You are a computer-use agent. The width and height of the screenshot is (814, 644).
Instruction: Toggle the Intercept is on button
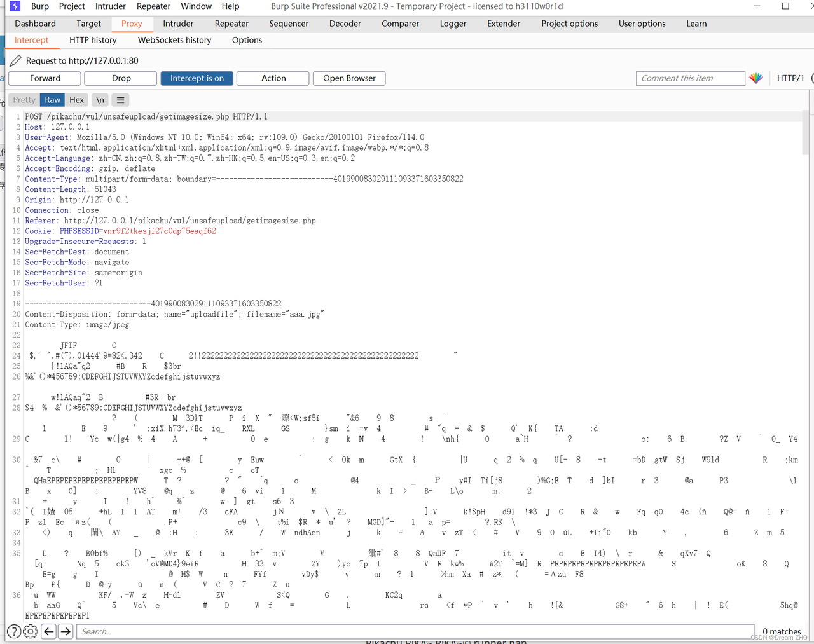pyautogui.click(x=197, y=78)
